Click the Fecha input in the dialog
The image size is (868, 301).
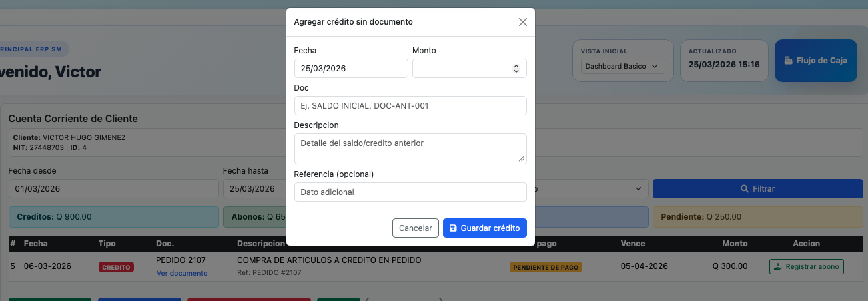click(351, 68)
